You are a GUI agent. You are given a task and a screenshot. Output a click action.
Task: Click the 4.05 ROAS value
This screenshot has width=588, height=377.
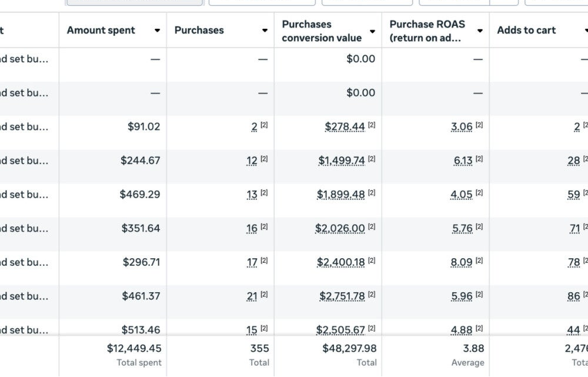click(x=462, y=195)
